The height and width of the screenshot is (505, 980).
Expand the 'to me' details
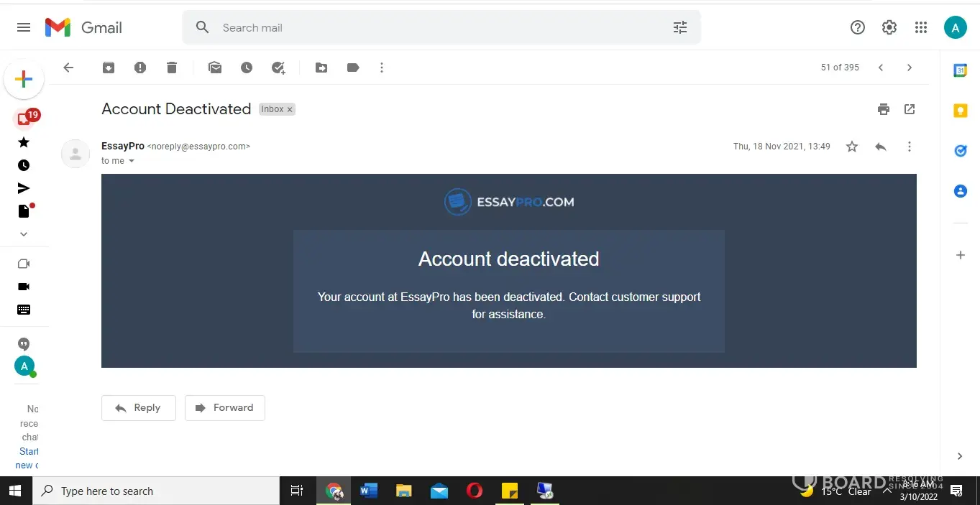[132, 161]
